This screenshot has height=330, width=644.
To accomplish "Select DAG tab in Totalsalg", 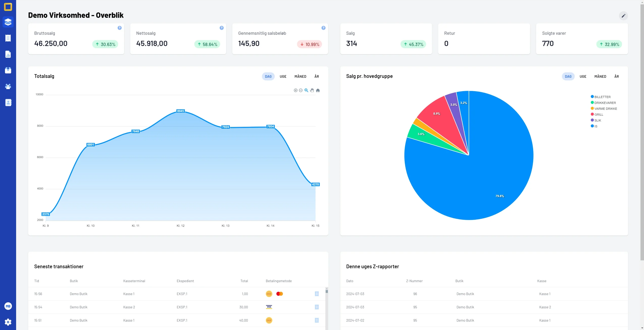I will click(x=268, y=77).
